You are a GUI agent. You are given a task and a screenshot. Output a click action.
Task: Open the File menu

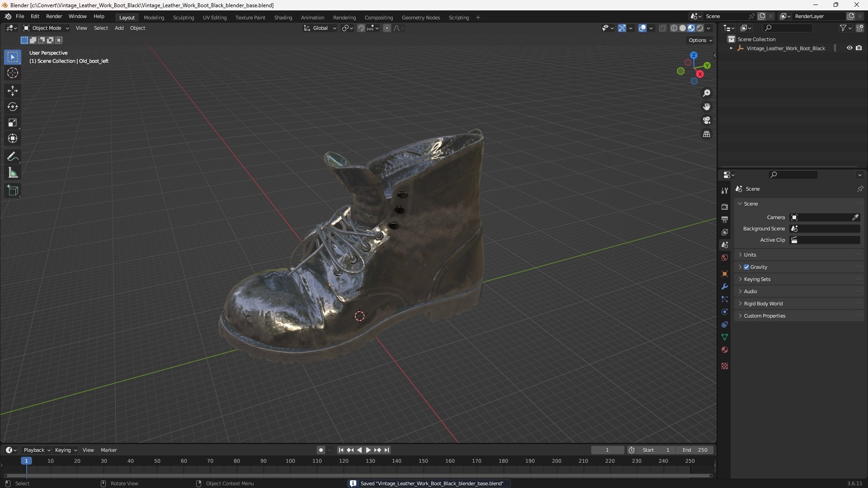point(20,16)
